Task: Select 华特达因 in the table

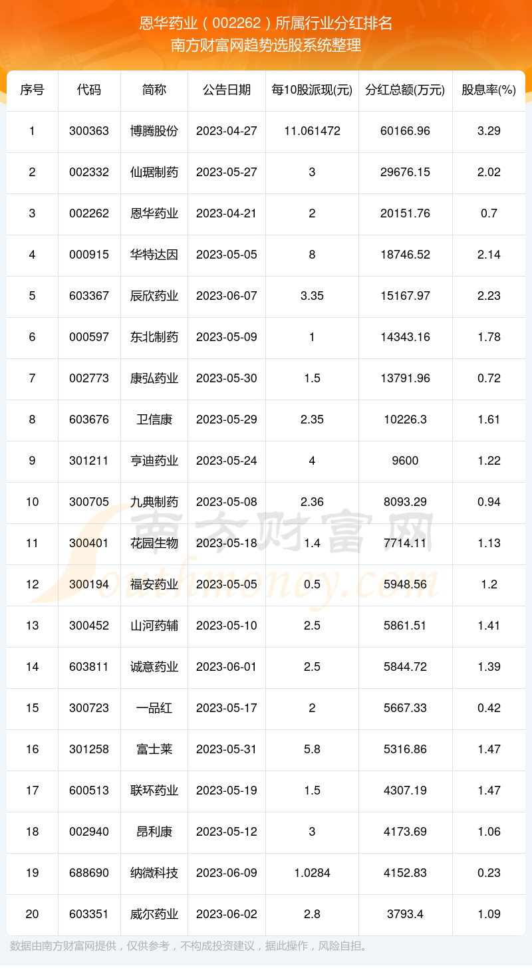Action: (154, 255)
